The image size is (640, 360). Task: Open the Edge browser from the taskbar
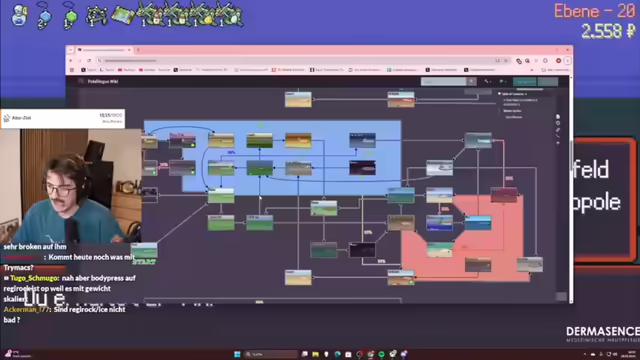(337, 354)
